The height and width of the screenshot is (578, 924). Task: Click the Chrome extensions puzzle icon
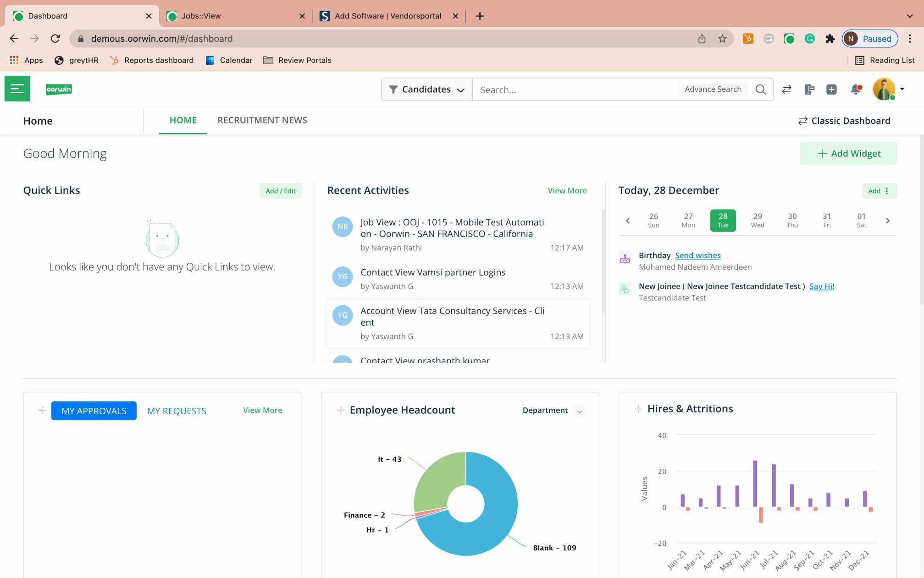(830, 39)
